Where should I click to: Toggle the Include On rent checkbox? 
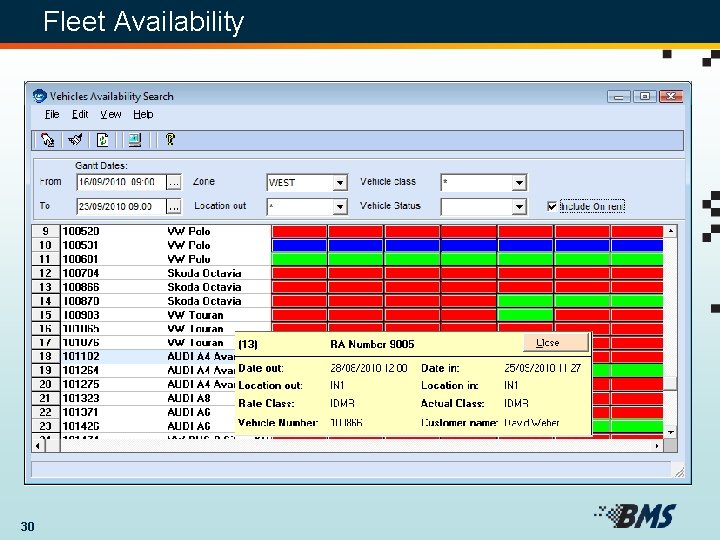552,206
